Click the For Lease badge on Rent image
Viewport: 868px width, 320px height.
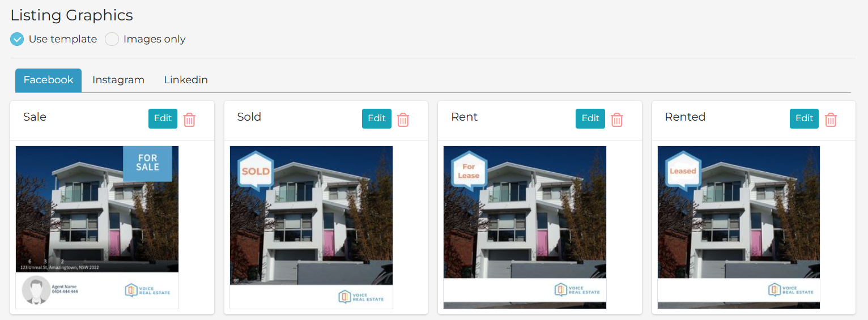(x=469, y=171)
